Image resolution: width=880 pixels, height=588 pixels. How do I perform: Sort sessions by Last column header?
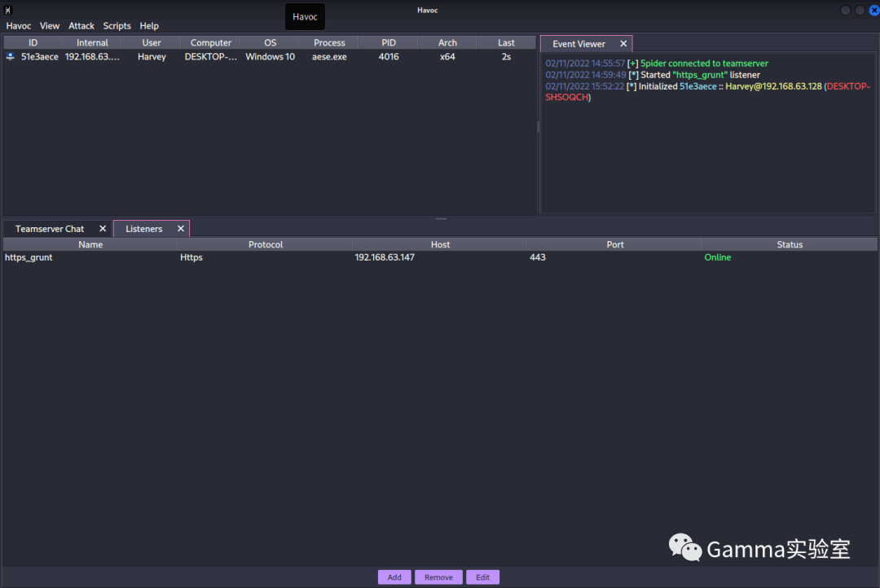(x=506, y=42)
